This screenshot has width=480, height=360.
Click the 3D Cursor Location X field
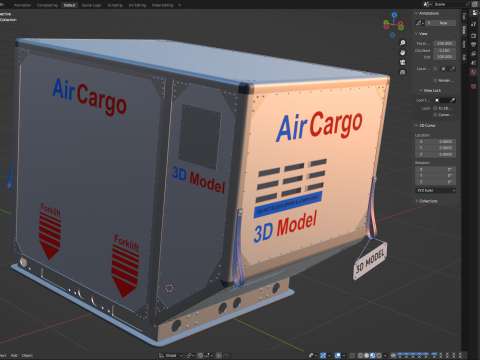pyautogui.click(x=435, y=142)
